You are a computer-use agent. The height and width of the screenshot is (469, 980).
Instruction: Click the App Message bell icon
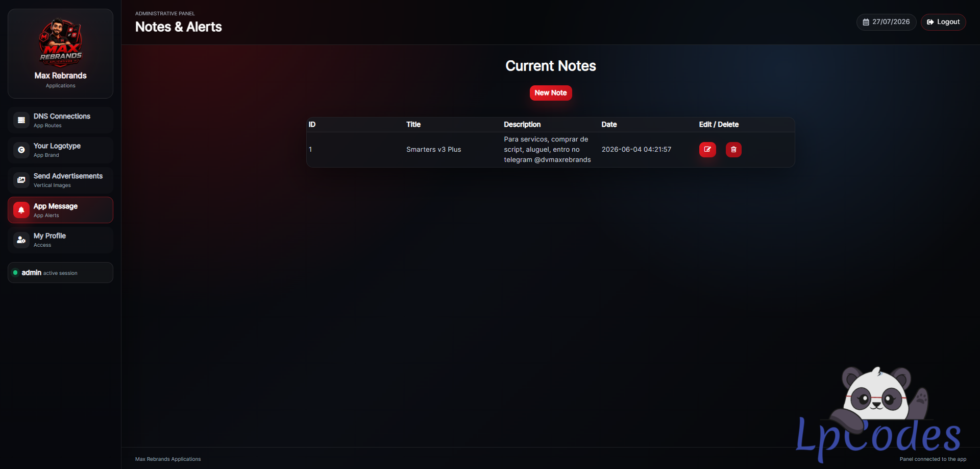[21, 210]
